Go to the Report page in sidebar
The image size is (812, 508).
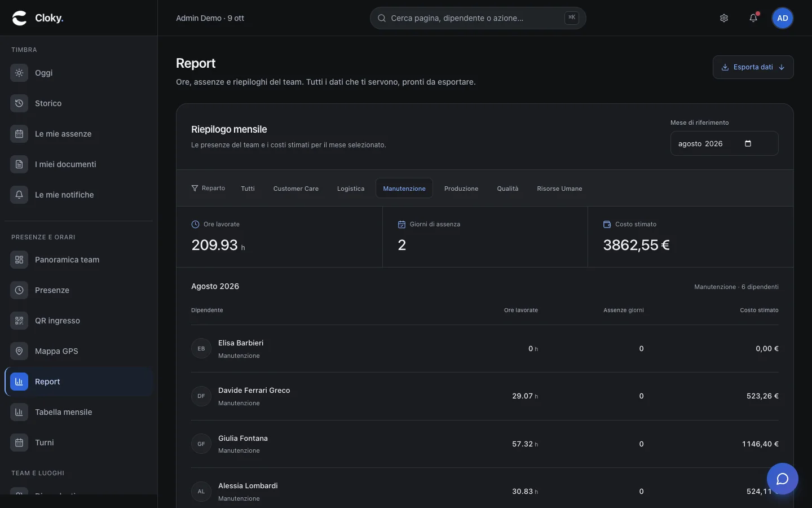79,382
